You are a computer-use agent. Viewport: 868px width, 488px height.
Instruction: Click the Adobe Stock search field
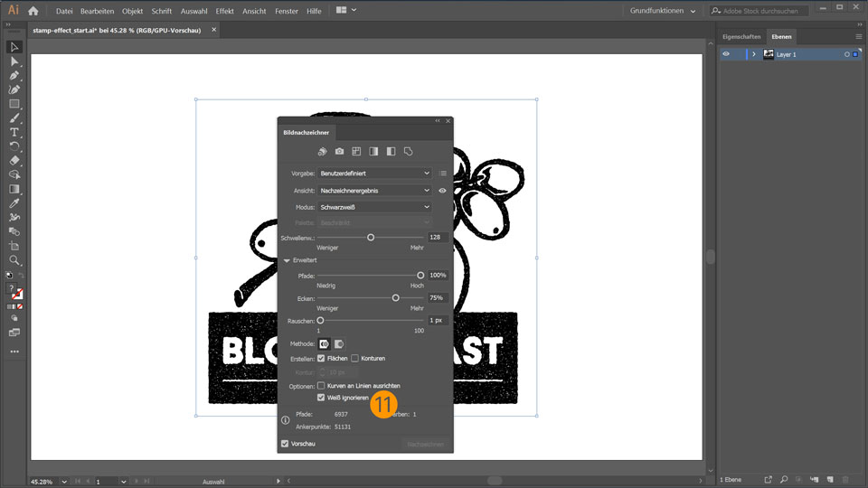759,11
